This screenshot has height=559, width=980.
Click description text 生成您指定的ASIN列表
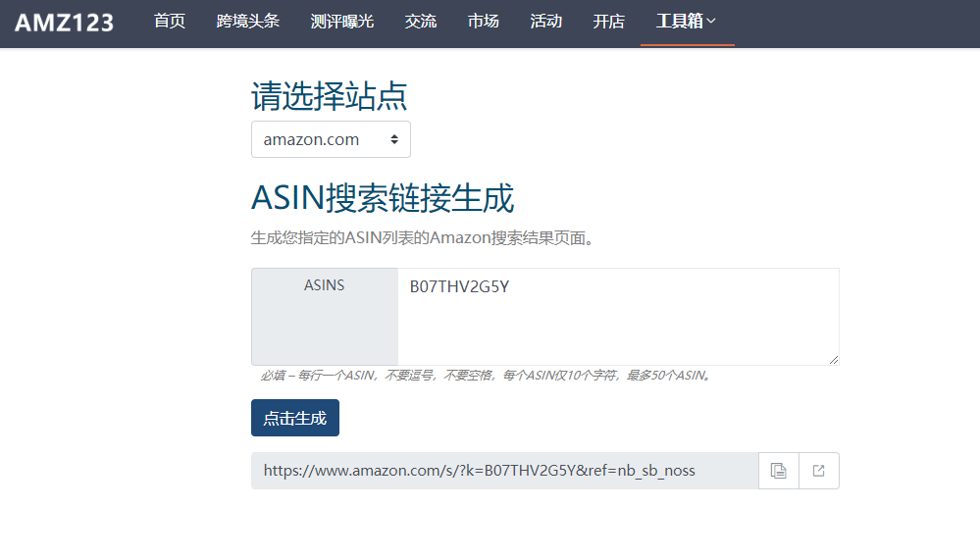(x=422, y=238)
